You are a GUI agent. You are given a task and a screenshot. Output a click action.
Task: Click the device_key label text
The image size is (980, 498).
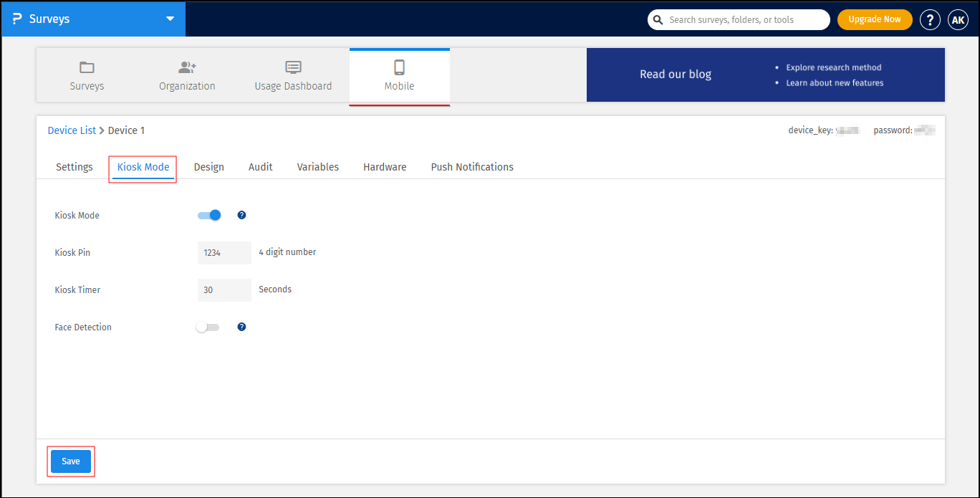point(810,130)
